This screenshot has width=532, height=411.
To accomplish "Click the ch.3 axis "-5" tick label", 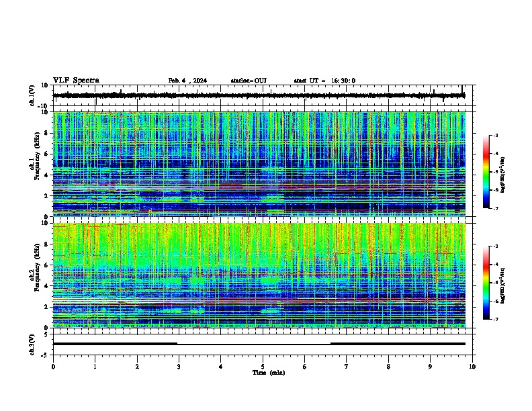I will (x=46, y=355).
